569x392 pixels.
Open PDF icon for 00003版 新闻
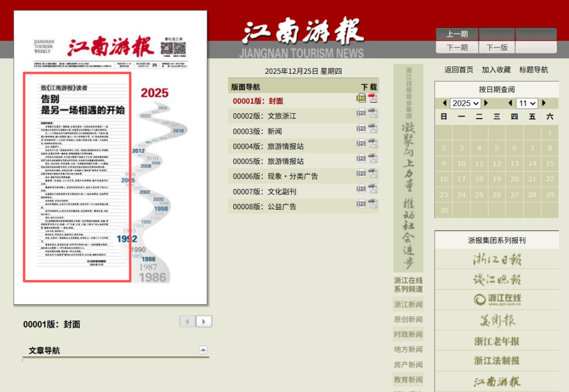pos(373,128)
